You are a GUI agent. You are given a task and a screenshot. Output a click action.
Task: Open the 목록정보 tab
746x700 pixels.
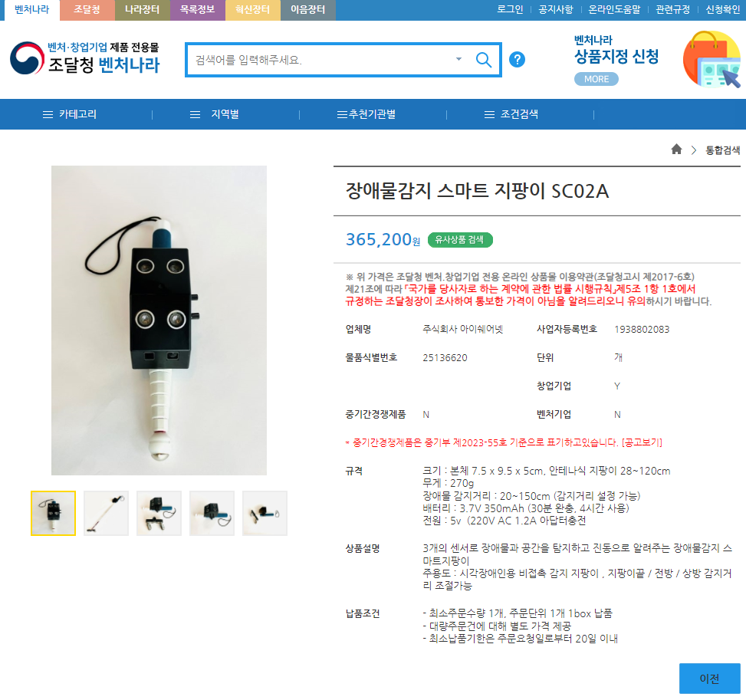coord(198,10)
